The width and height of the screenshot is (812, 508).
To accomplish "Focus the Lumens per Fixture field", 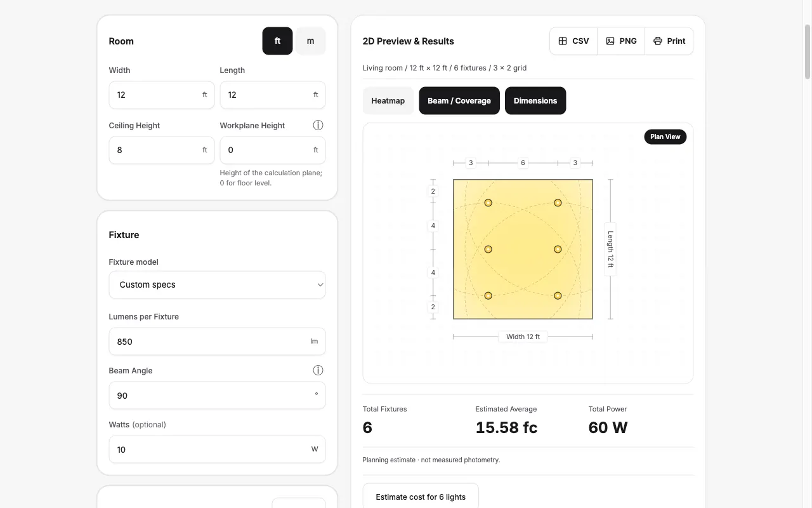I will point(217,341).
